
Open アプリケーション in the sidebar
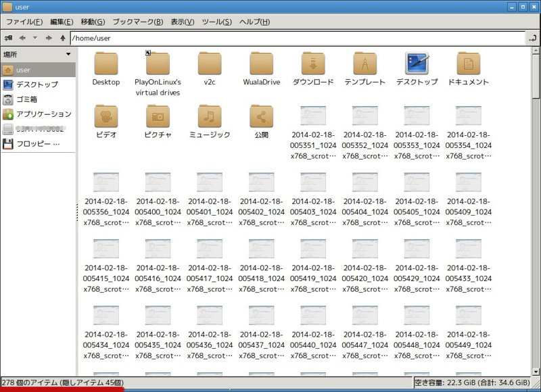[38, 114]
